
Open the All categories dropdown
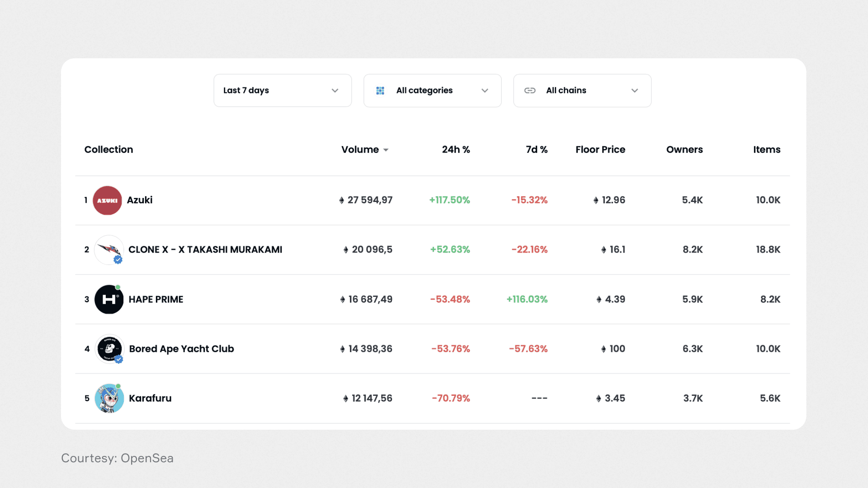pyautogui.click(x=433, y=90)
